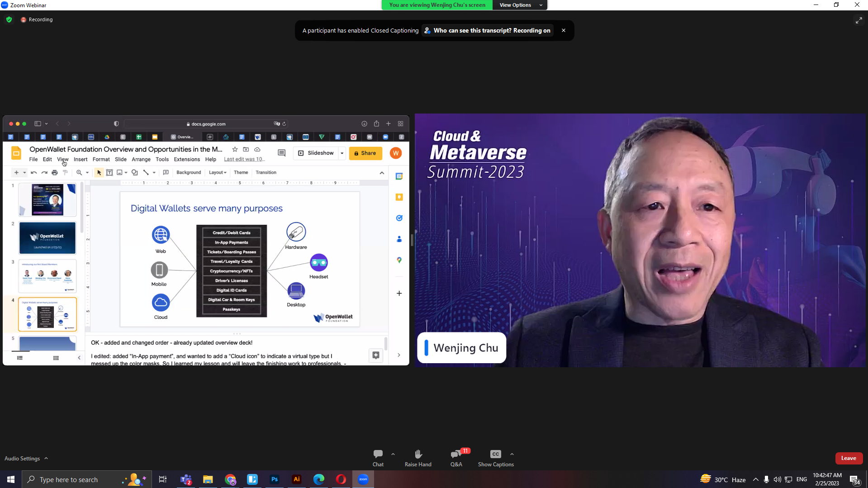Open the Extensions menu in Google Slides

187,159
